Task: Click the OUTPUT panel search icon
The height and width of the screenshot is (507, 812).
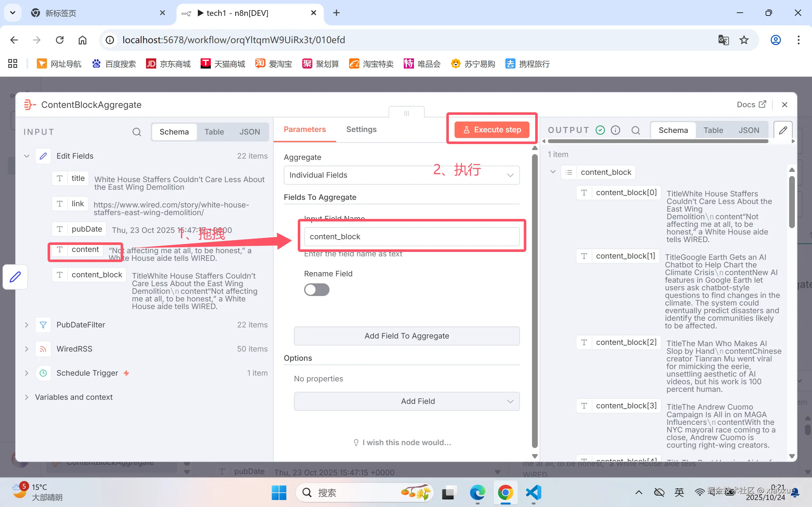Action: point(636,130)
